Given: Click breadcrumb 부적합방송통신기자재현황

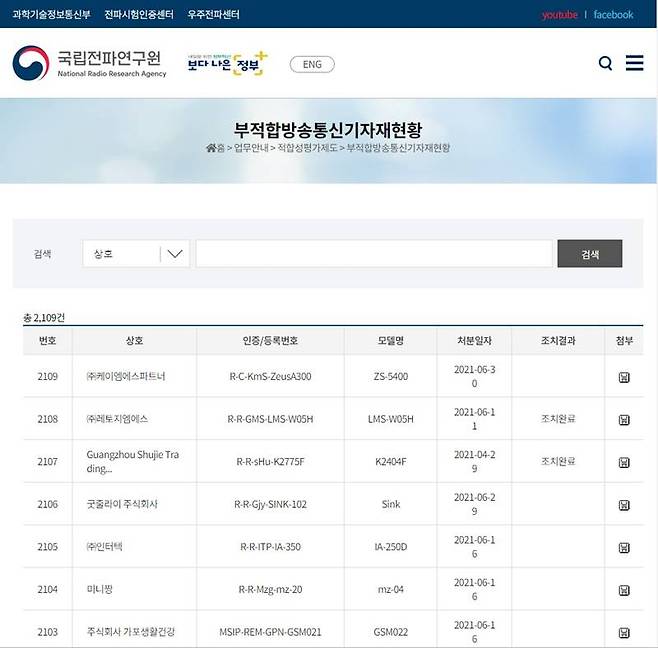Looking at the screenshot, I should point(398,148).
